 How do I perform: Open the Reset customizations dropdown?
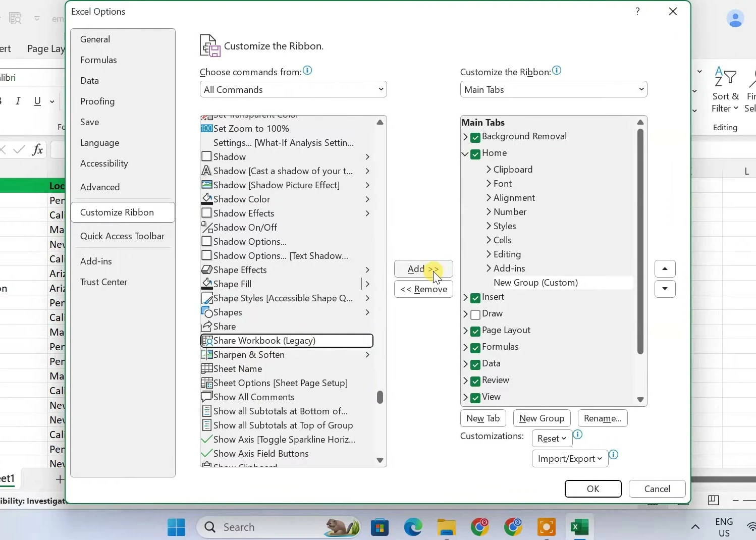(552, 439)
